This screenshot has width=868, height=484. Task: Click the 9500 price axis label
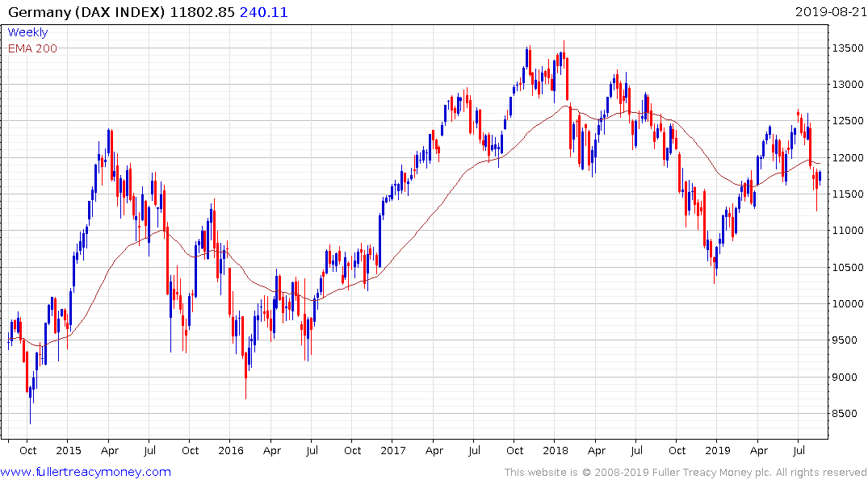845,340
